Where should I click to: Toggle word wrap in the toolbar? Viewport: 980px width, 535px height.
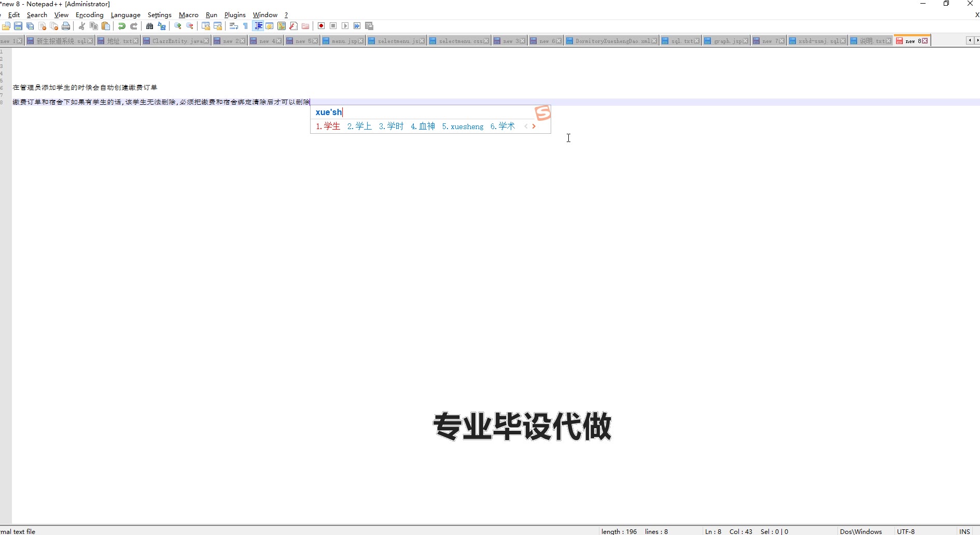click(x=234, y=26)
